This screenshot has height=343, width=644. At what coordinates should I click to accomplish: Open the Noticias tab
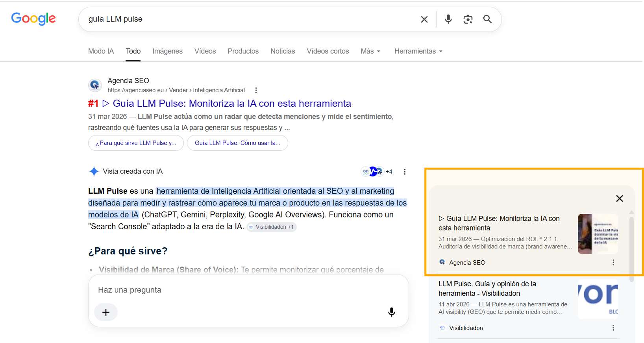[283, 51]
